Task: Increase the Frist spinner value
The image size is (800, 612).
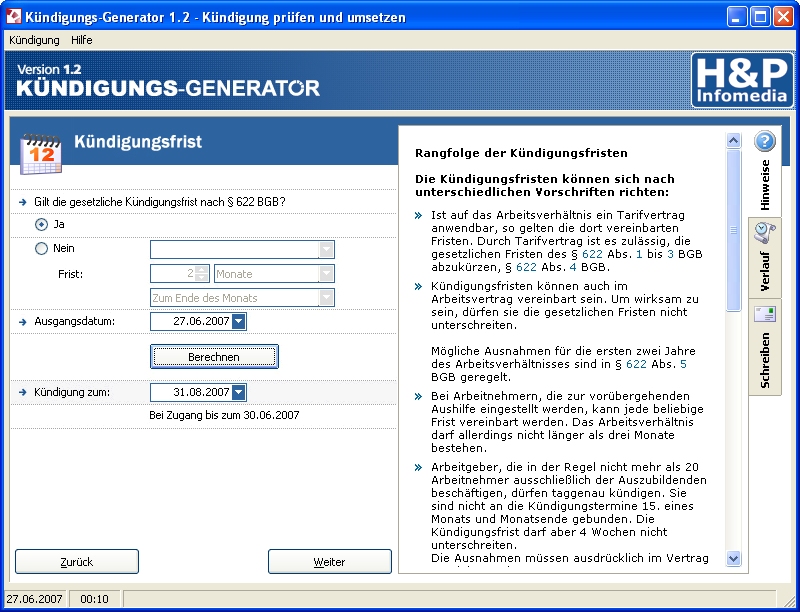Action: 202,270
